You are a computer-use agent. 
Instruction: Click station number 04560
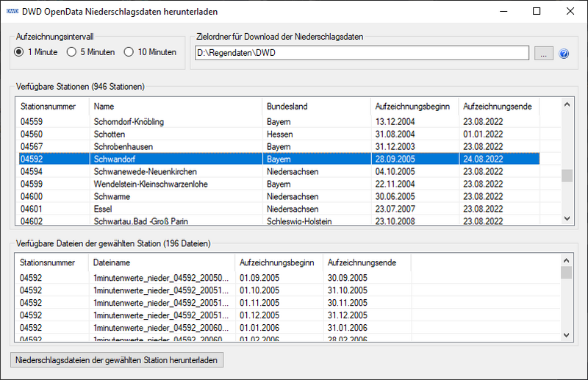point(32,134)
